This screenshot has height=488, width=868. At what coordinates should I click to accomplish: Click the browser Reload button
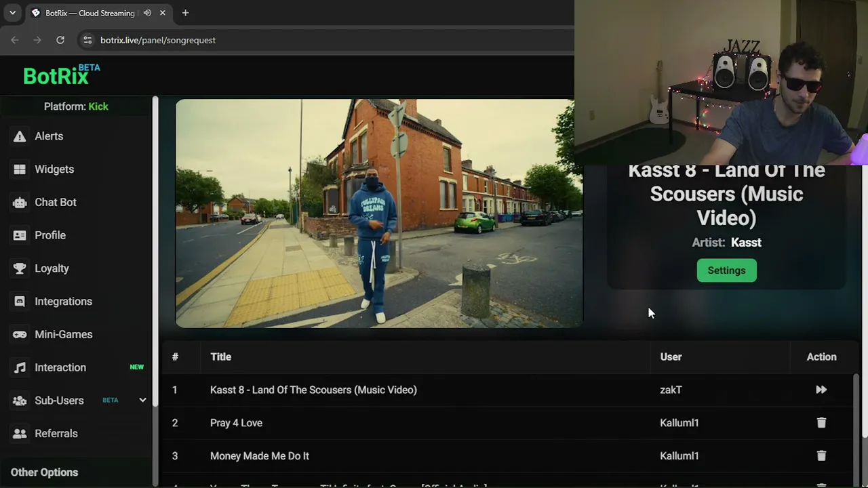60,40
